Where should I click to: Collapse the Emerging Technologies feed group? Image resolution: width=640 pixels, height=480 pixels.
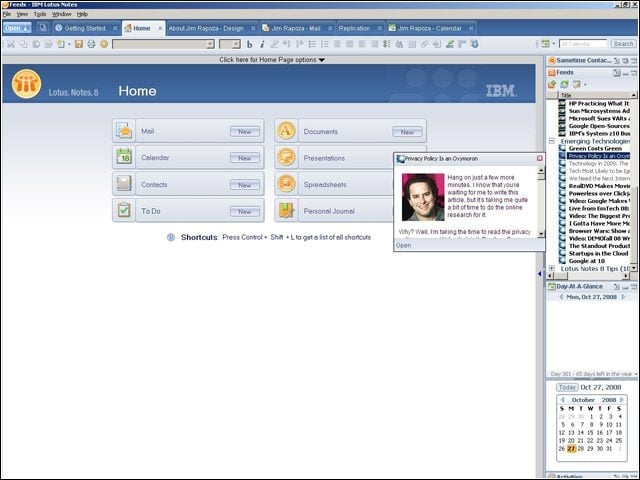tap(552, 141)
